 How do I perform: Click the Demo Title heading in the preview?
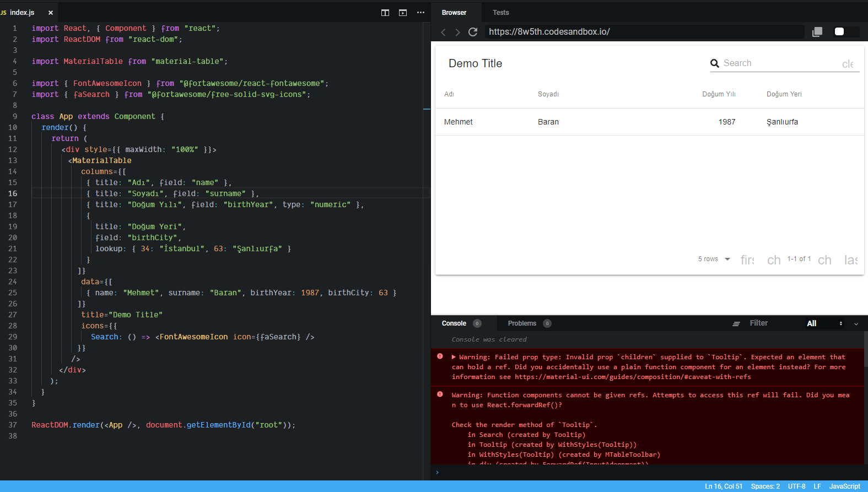click(476, 63)
